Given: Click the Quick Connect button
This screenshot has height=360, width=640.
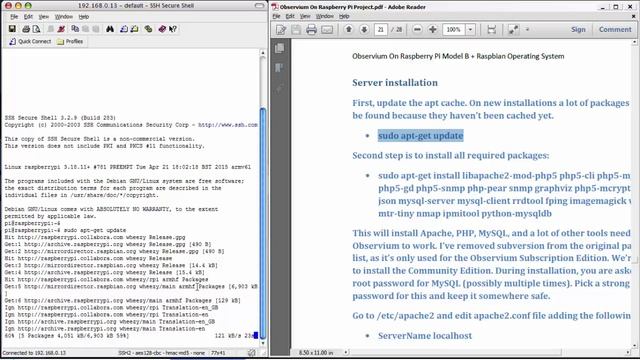Looking at the screenshot, I should 30,42.
